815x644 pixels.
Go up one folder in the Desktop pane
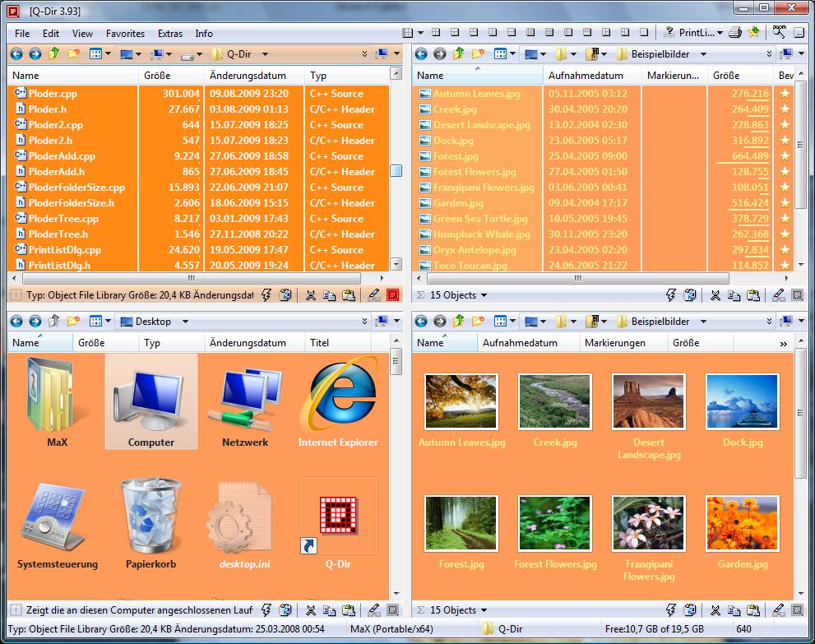(54, 322)
